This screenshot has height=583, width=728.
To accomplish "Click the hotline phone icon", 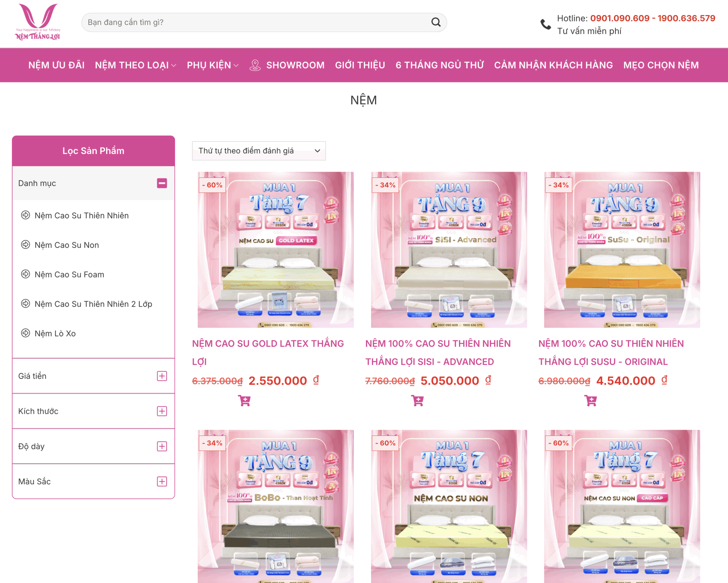I will coord(545,24).
